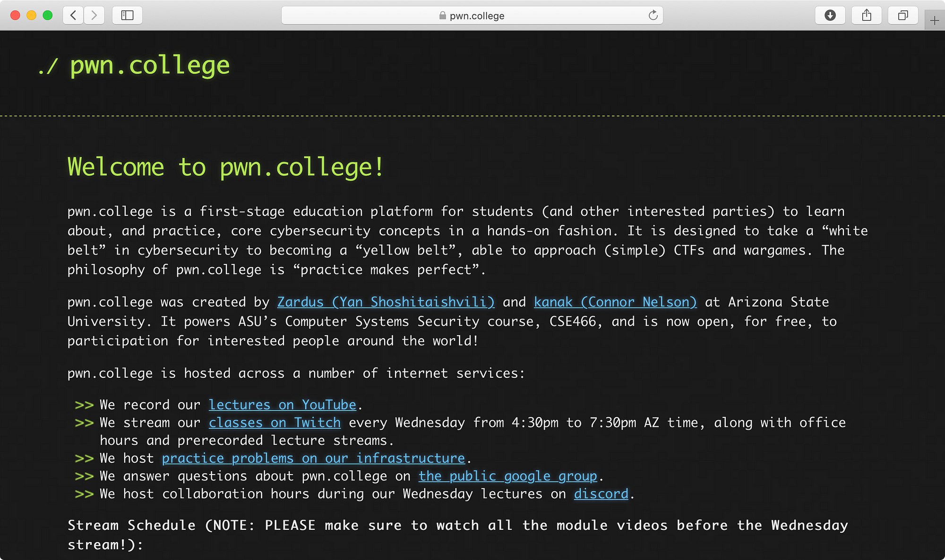Toggle the Safari sidebar button

coord(127,16)
